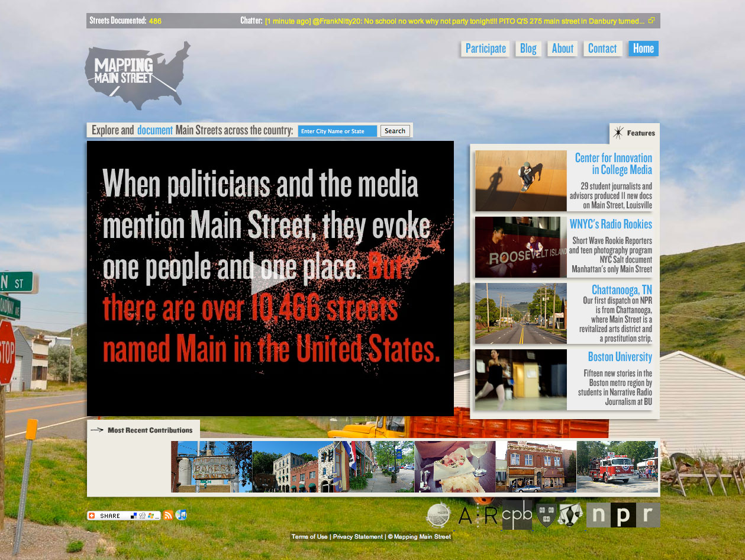Screen dimensions: 745x560
Task: Open the Terms of Use link
Action: 309,537
